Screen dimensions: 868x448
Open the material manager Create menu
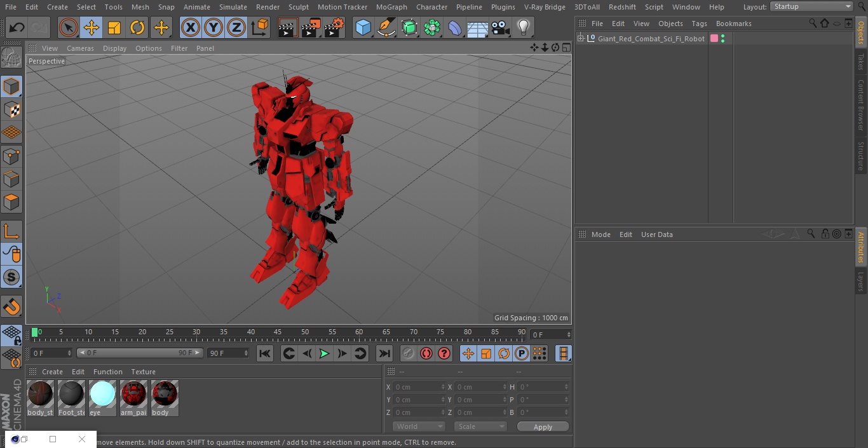click(52, 372)
